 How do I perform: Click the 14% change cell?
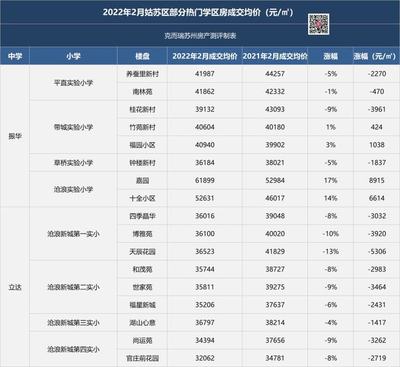(331, 198)
